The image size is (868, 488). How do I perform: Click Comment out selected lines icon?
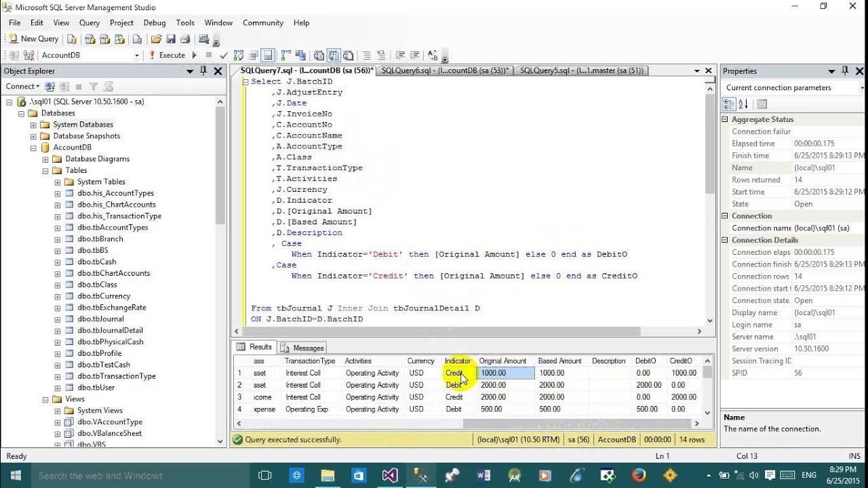pos(367,56)
